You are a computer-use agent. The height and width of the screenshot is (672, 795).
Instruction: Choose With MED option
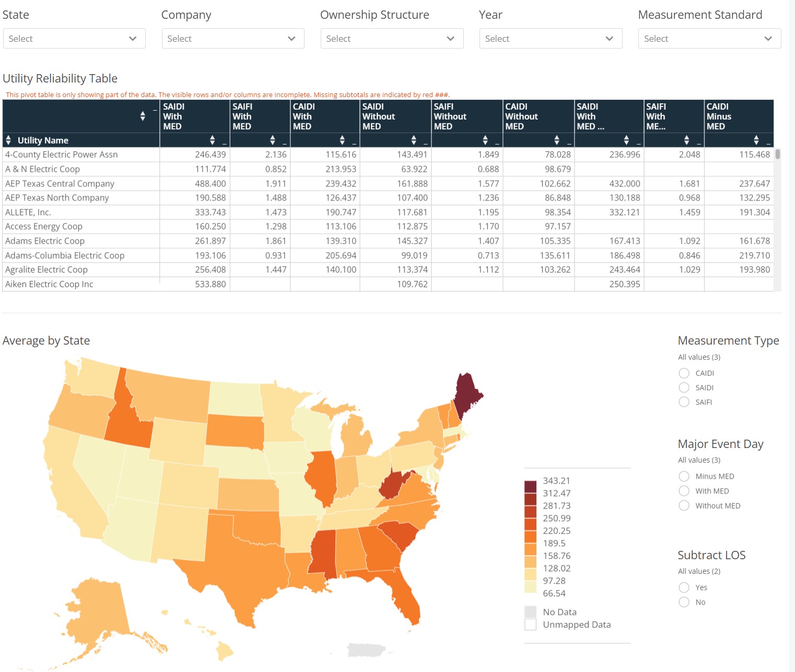(684, 491)
